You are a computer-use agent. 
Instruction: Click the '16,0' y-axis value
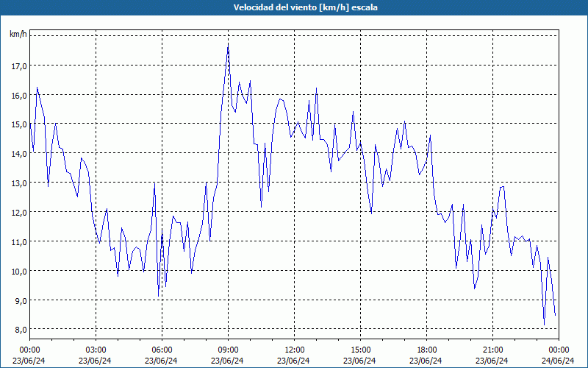[x=19, y=96]
